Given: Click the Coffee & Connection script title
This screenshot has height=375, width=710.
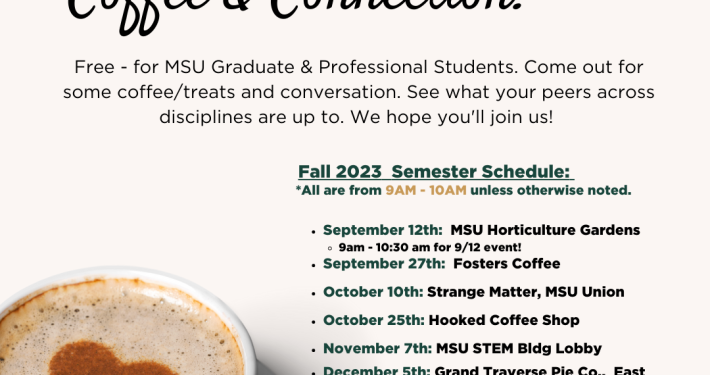Looking at the screenshot, I should click(294, 14).
